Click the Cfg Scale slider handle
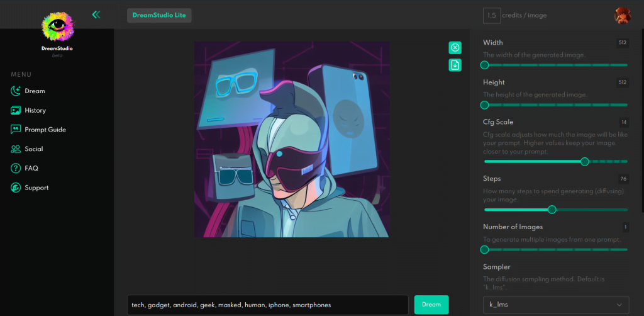This screenshot has width=644, height=316. 585,162
